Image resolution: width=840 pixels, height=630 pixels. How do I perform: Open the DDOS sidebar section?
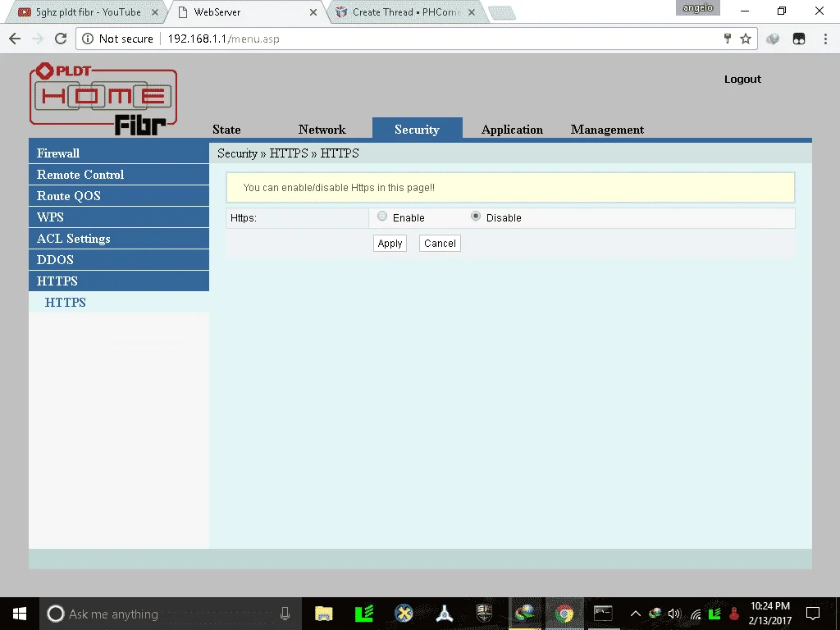(119, 260)
